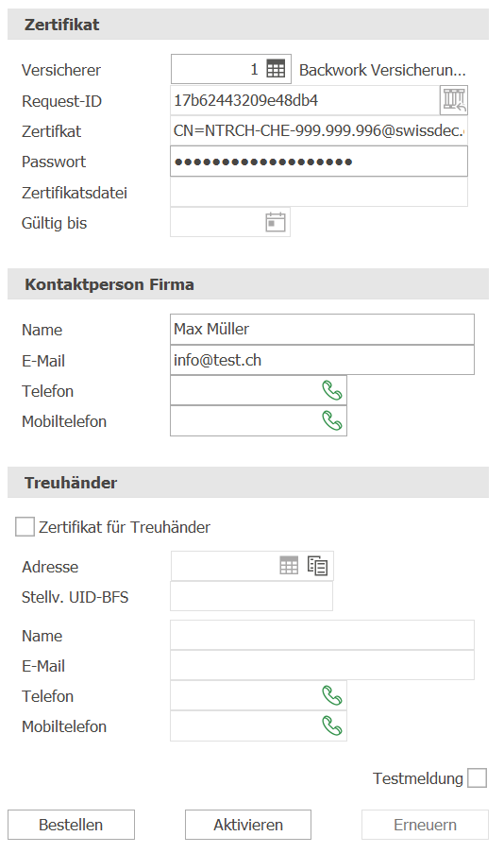The height and width of the screenshot is (853, 504).
Task: Click phone icon in Kontaktperson Mobiltelefon field
Action: pyautogui.click(x=331, y=420)
